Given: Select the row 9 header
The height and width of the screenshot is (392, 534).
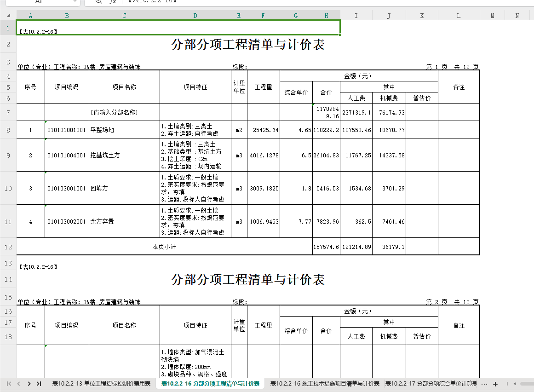Looking at the screenshot, I should click(x=8, y=156).
